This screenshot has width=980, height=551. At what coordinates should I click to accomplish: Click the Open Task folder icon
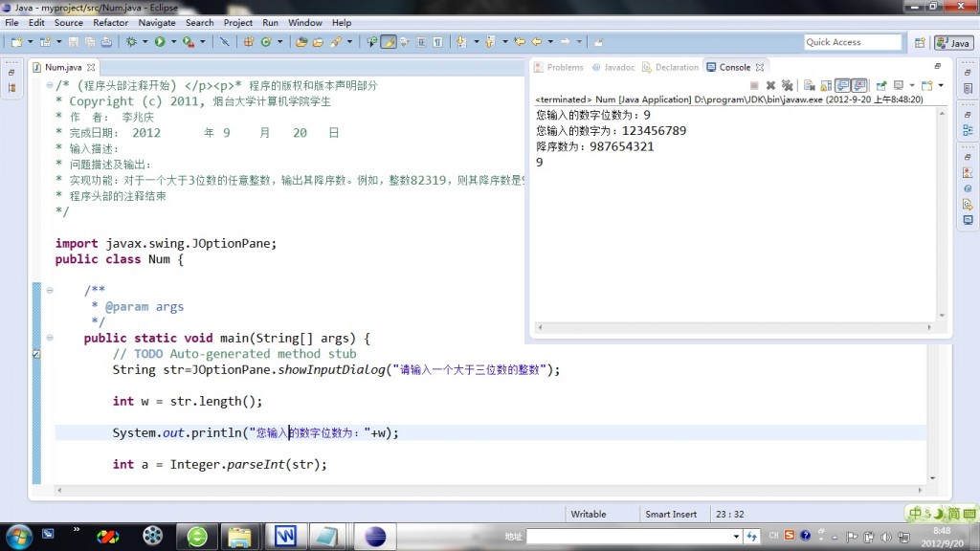(x=318, y=42)
